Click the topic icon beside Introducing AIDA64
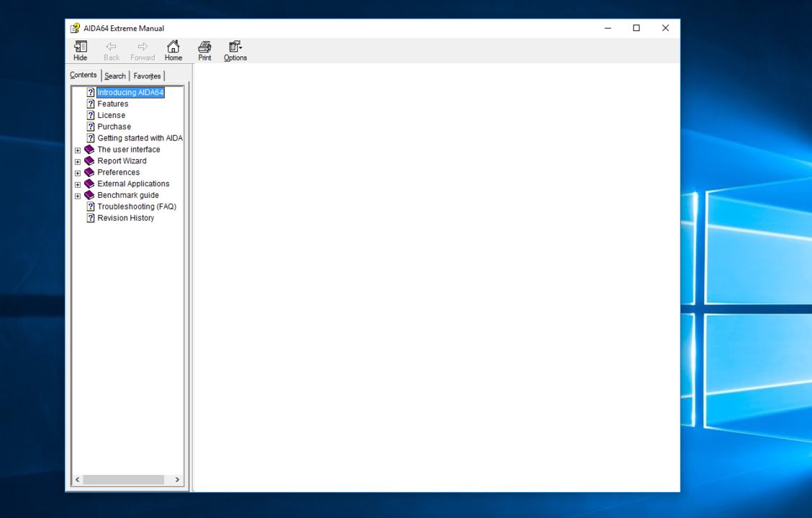This screenshot has height=518, width=812. point(91,93)
